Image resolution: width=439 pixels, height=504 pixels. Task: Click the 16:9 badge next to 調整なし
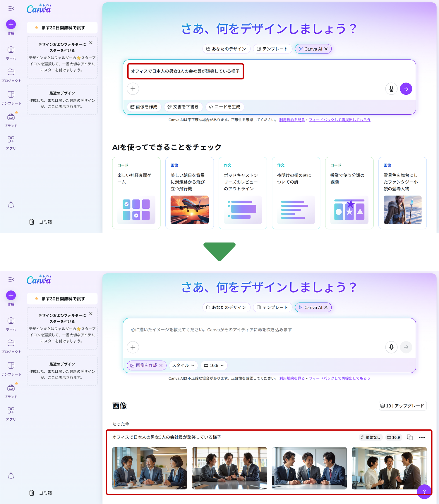(x=393, y=437)
